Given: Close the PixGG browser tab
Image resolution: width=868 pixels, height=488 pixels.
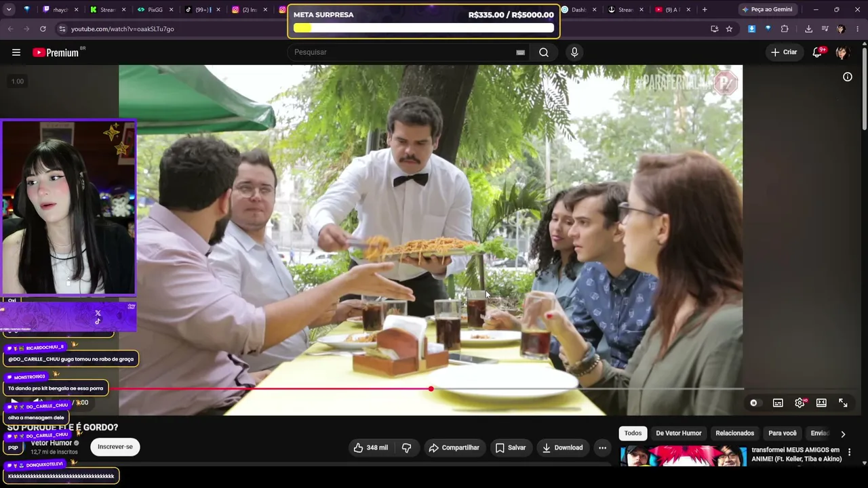Looking at the screenshot, I should tap(171, 9).
